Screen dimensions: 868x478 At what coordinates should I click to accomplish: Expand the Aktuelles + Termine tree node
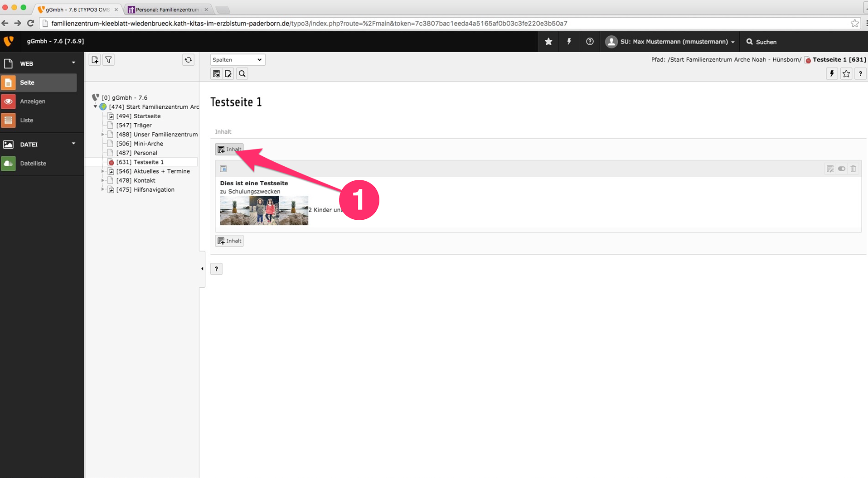pos(103,171)
